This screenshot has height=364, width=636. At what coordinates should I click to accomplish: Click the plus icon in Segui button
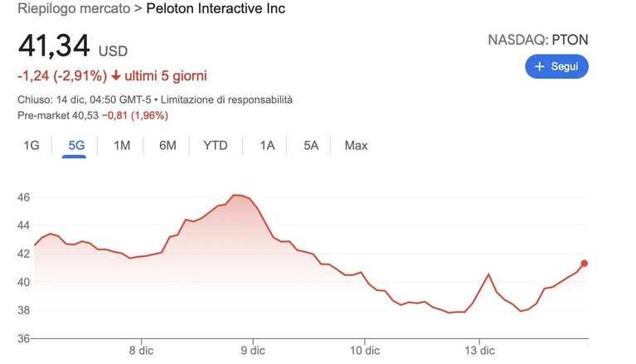pyautogui.click(x=539, y=66)
